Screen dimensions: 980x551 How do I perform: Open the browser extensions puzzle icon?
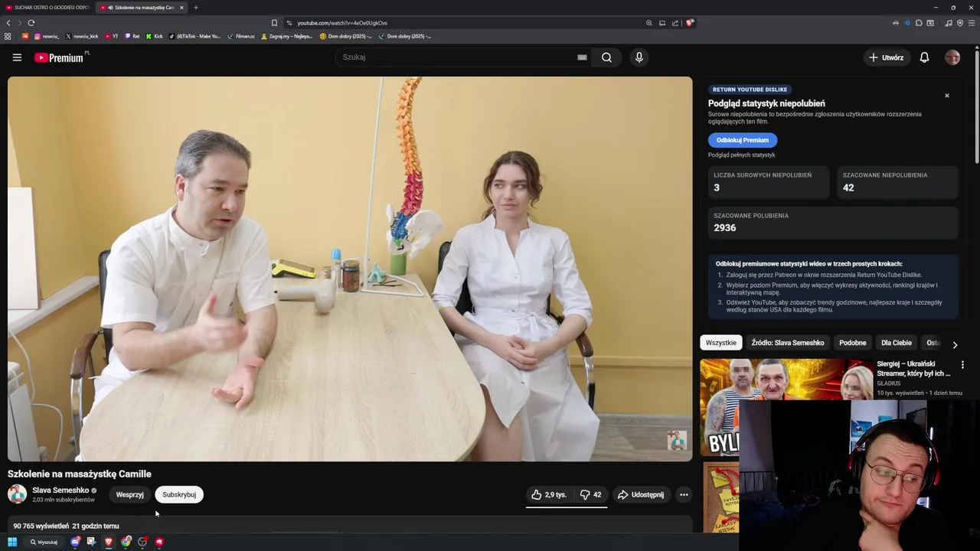[919, 23]
